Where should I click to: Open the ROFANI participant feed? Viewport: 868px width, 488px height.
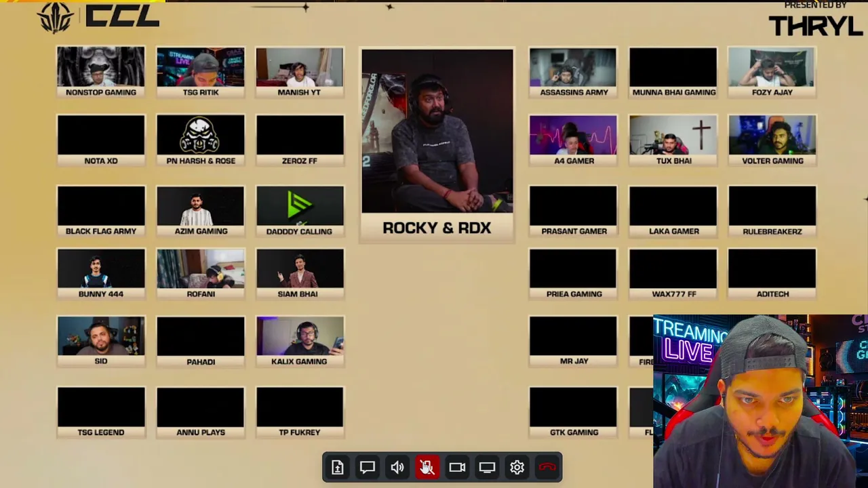pos(201,274)
